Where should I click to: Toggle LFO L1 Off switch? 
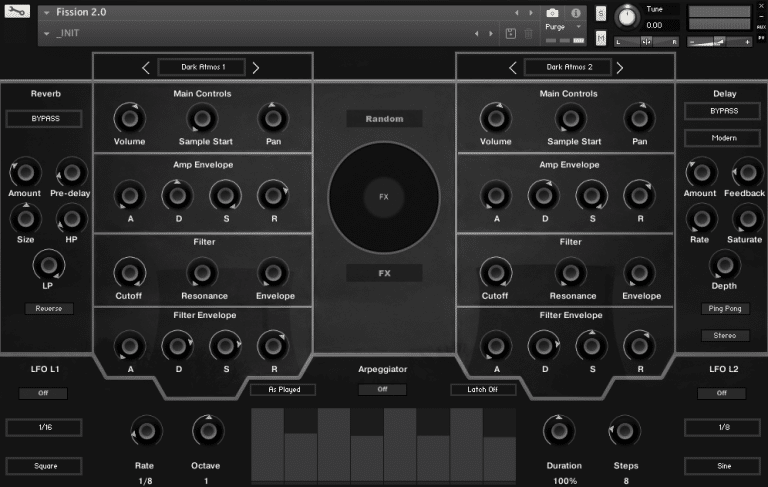(x=44, y=393)
